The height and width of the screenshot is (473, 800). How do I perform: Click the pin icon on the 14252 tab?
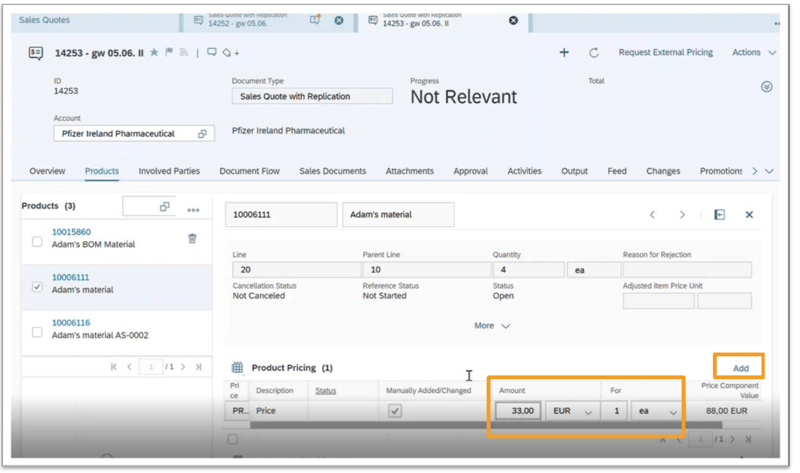coord(315,20)
